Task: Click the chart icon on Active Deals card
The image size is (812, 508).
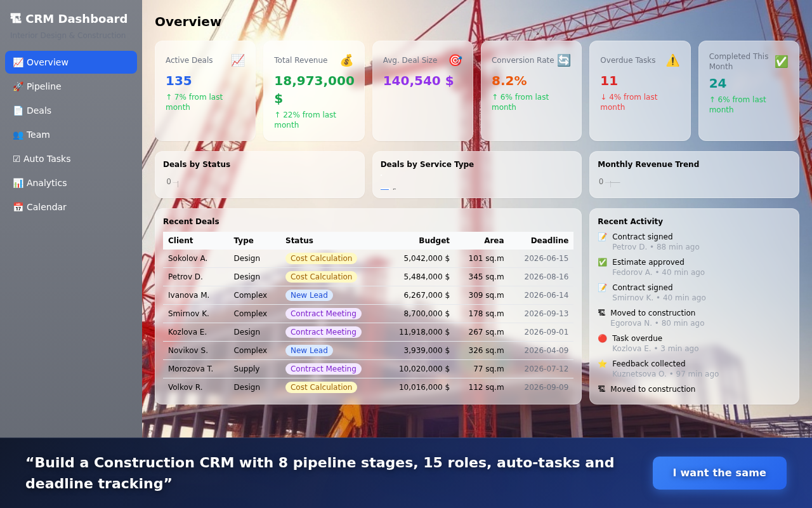Action: pos(237,60)
